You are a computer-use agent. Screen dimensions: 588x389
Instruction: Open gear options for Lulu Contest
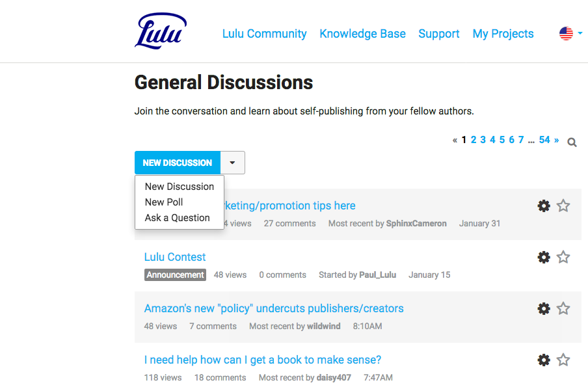(544, 257)
